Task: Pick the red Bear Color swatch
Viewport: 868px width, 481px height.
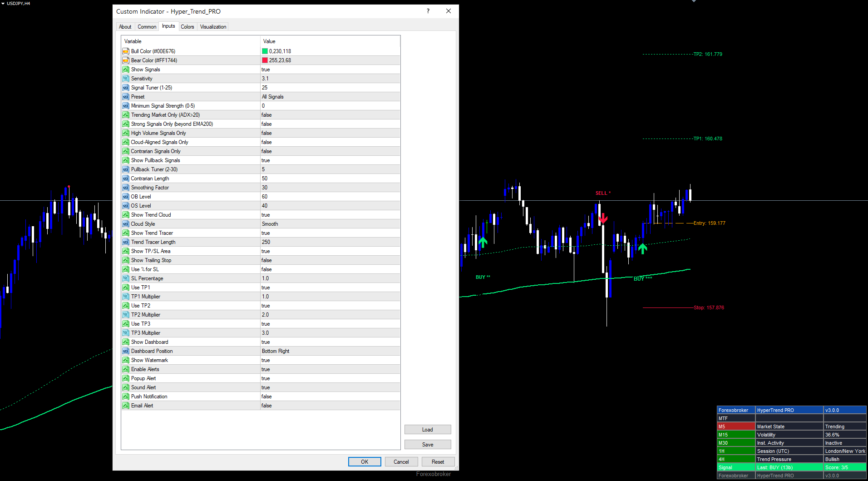Action: coord(265,60)
